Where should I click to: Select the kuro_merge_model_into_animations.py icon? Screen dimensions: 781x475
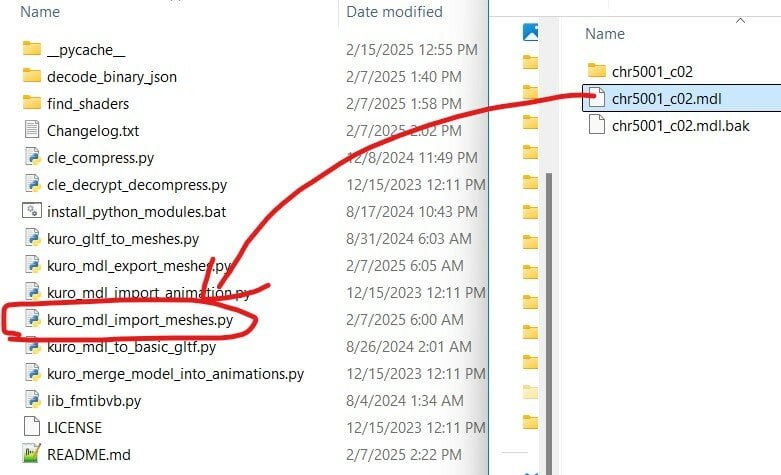click(x=32, y=372)
